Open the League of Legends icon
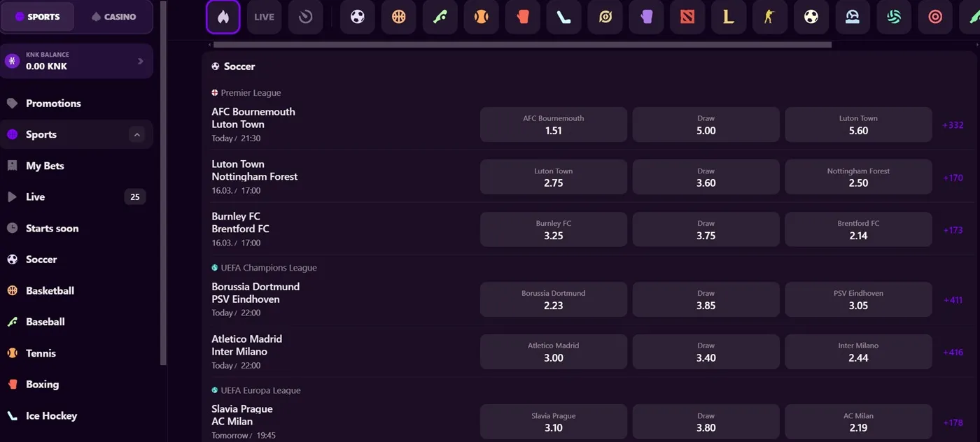The width and height of the screenshot is (980, 442). (729, 17)
